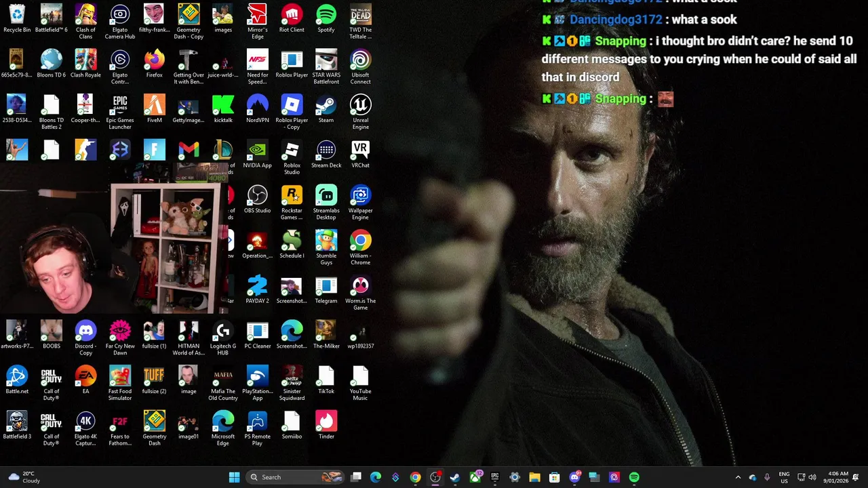Open Need for Speed shortcut
Screen dimensions: 868x488
click(258, 67)
